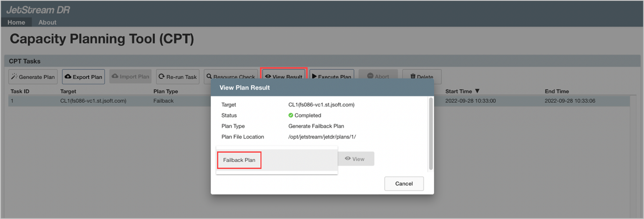This screenshot has width=644, height=219.
Task: Click the View Result eye button
Action: coord(284,75)
